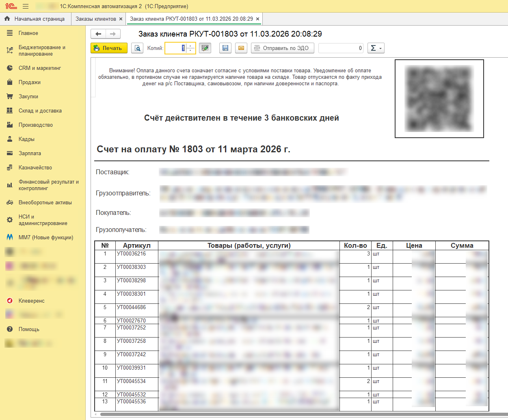The width and height of the screenshot is (508, 420).
Task: Increase the number of copies with up arrow
Action: (191, 45)
